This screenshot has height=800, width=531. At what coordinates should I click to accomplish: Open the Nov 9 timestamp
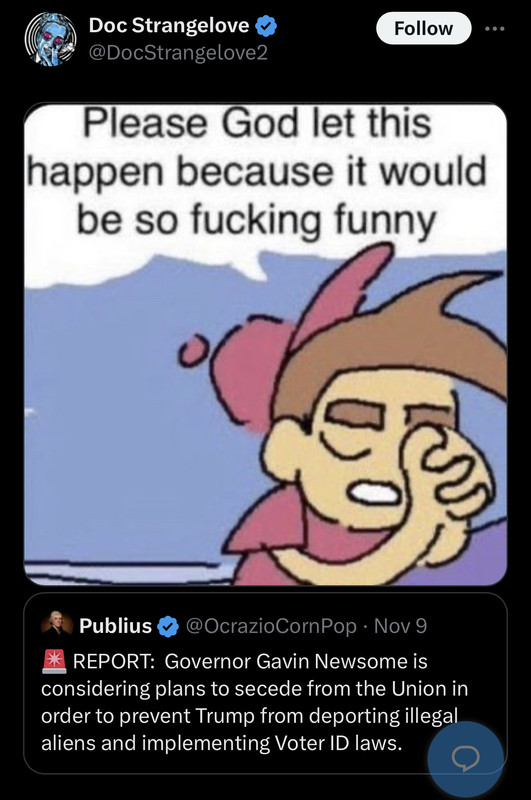coord(400,626)
